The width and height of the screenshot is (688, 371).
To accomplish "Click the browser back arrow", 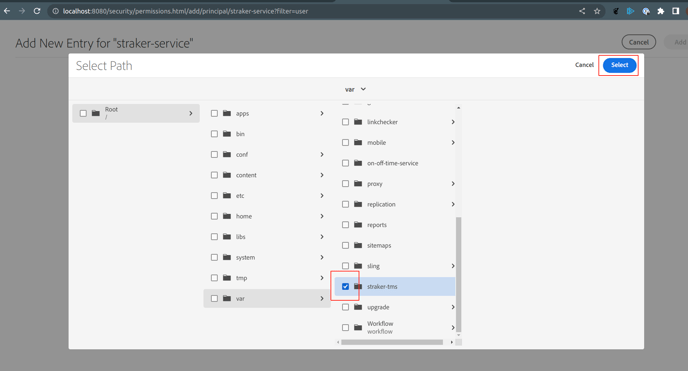I will [x=7, y=11].
